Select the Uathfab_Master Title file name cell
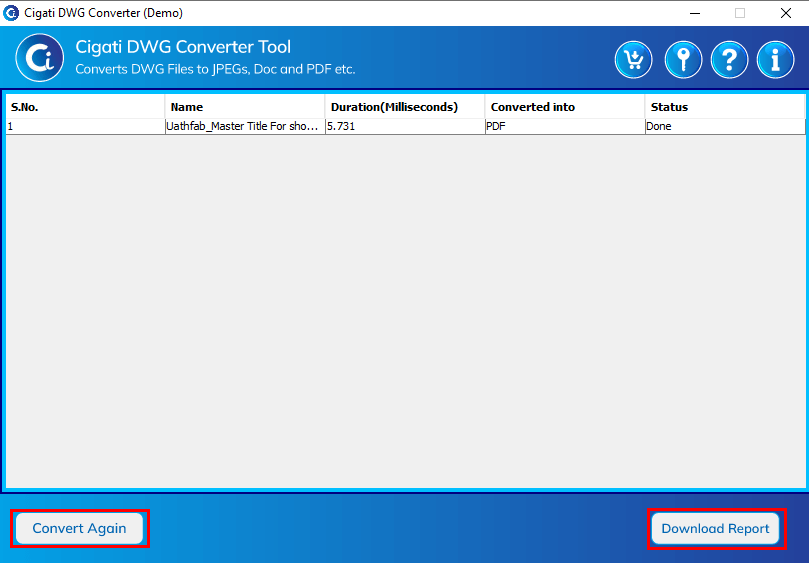This screenshot has width=809, height=563. pos(245,126)
